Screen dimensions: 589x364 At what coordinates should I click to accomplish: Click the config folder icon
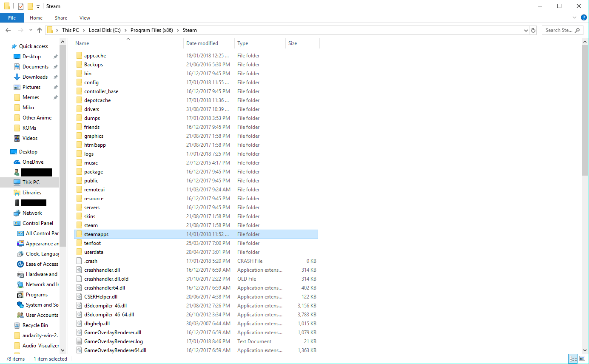click(79, 82)
